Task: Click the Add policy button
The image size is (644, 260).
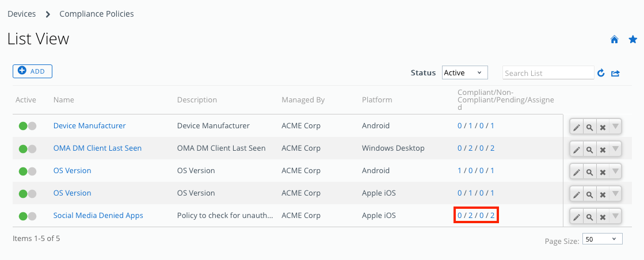Action: click(x=33, y=71)
